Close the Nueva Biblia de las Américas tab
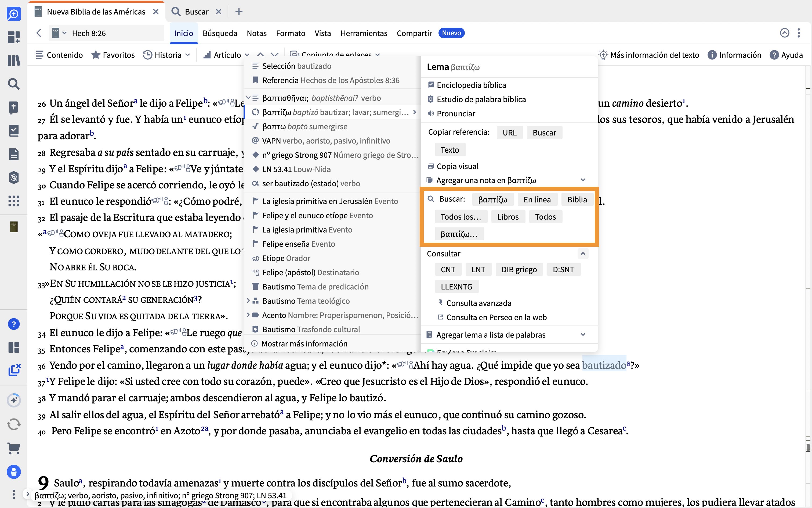 tap(156, 12)
